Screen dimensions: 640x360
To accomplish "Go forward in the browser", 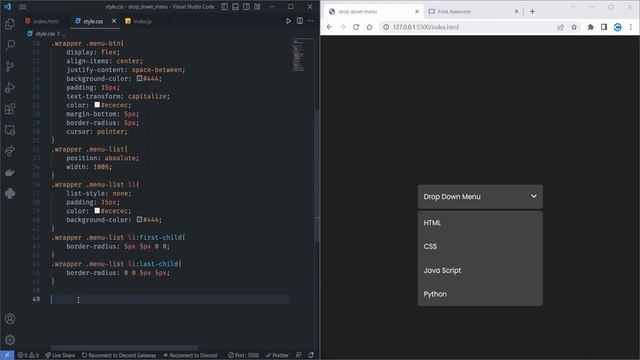I will [343, 27].
